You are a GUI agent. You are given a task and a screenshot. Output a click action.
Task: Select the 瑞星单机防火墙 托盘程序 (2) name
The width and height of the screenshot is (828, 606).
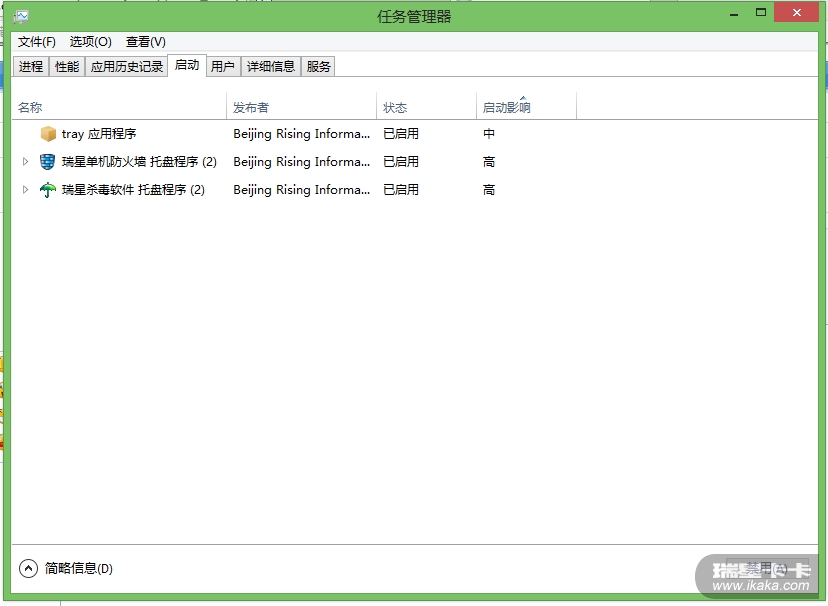pos(139,162)
